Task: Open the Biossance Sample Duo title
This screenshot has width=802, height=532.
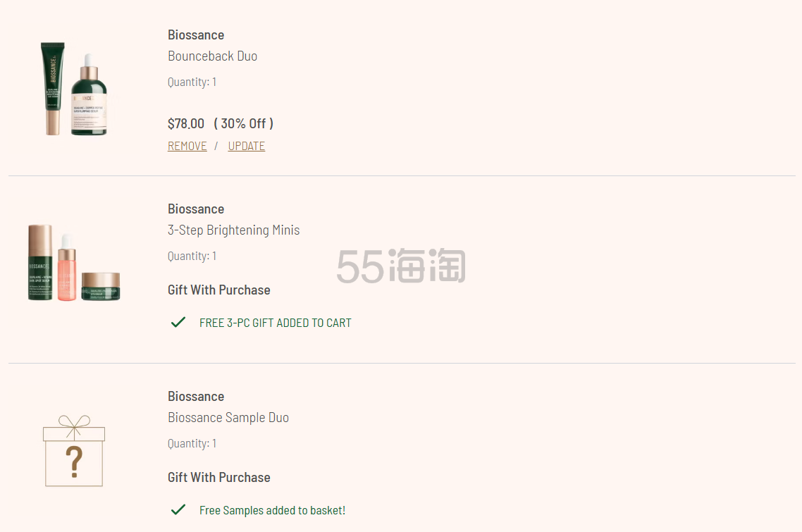Action: (x=228, y=417)
